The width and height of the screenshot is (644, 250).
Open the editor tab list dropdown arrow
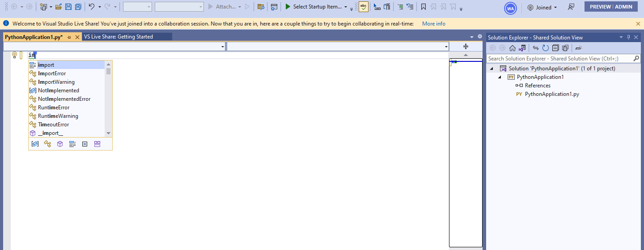(472, 37)
